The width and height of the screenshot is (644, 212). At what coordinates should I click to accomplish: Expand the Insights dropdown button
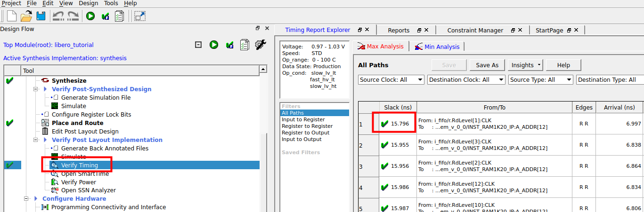click(526, 65)
